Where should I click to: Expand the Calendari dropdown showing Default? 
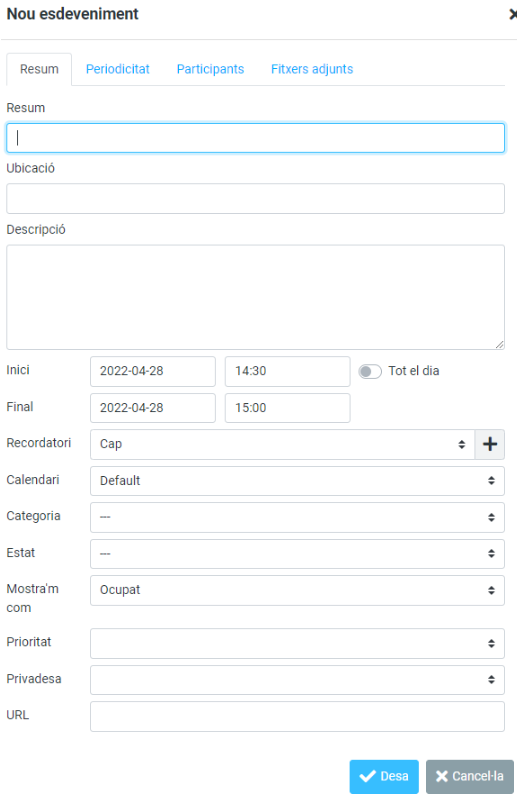(297, 481)
